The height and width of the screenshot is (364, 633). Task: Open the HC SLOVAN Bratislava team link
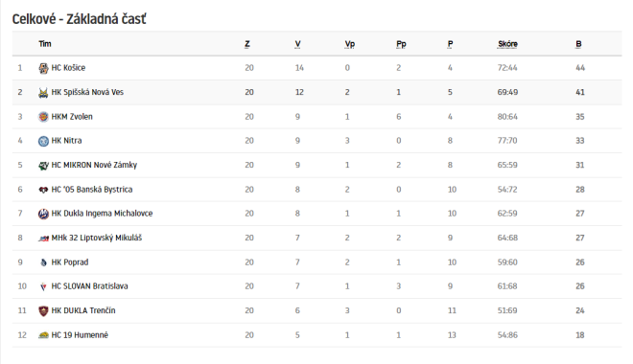coord(89,286)
